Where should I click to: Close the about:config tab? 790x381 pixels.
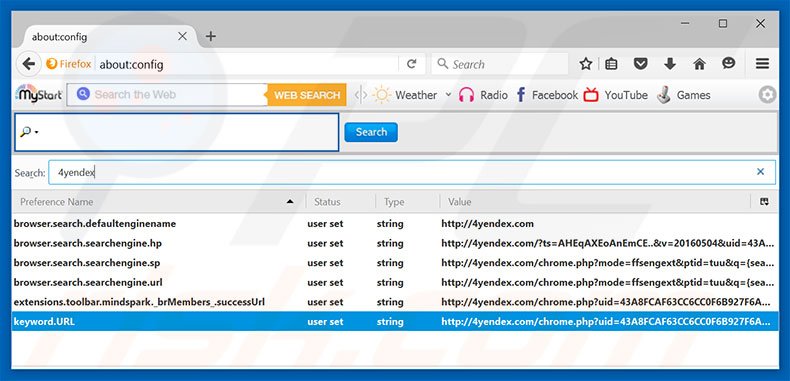coord(182,36)
